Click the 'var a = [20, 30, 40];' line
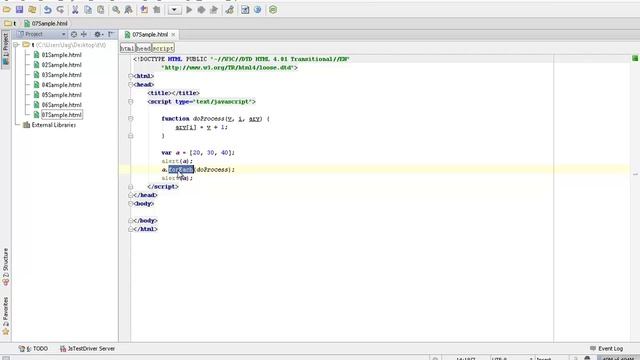640x360 pixels. (x=198, y=153)
